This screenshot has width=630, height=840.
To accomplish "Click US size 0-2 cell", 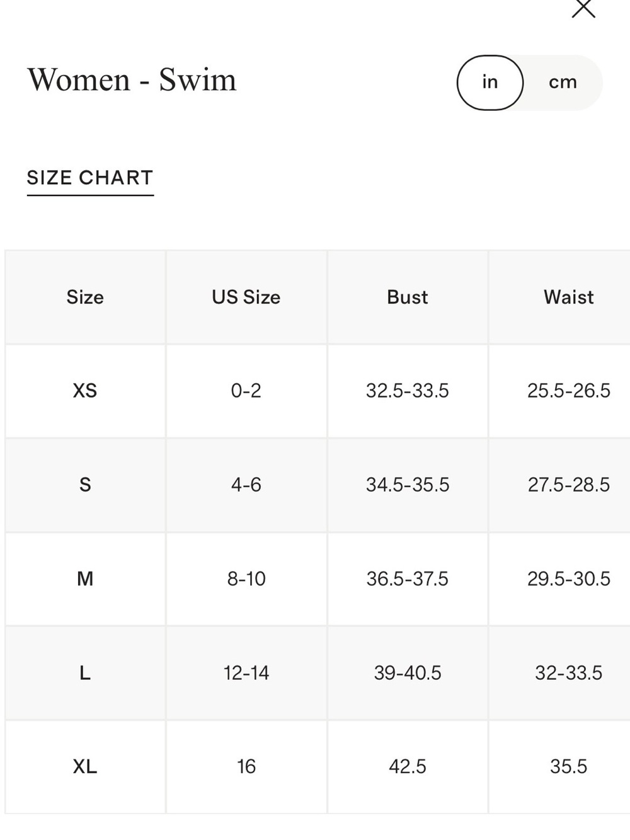I will [x=246, y=391].
